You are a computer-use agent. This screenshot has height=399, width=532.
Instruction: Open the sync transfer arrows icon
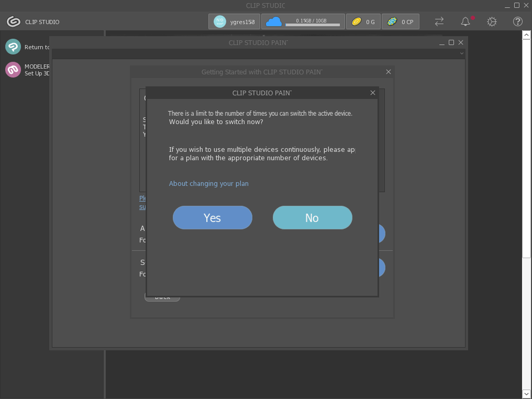click(439, 22)
